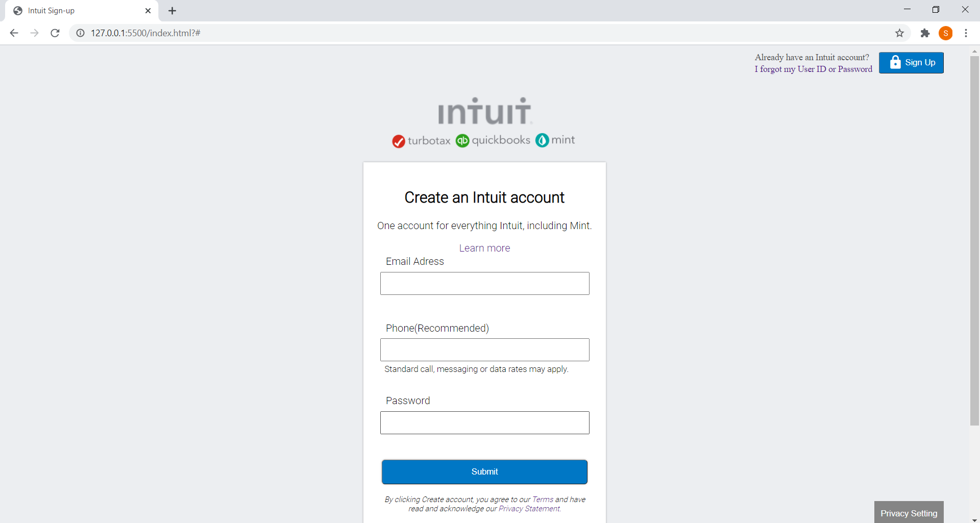
Task: Click the turbotax checkmark logo
Action: pyautogui.click(x=399, y=141)
